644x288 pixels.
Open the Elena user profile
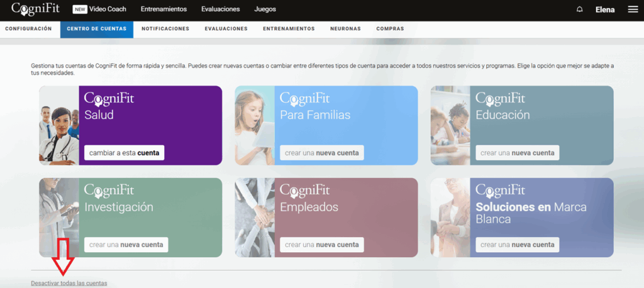(605, 10)
